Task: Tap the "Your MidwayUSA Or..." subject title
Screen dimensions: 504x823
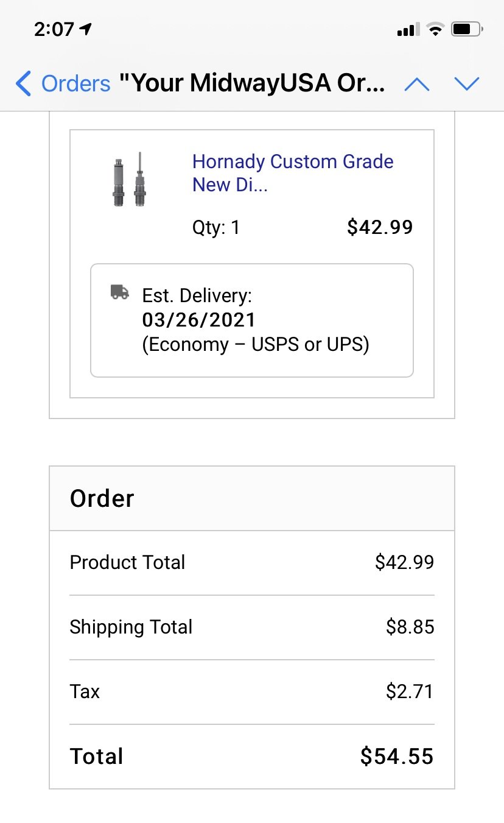Action: pos(252,83)
